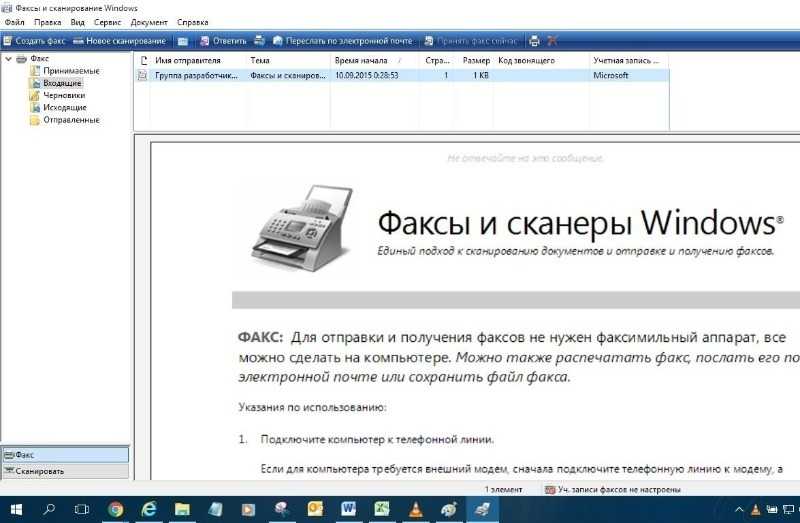The width and height of the screenshot is (800, 523).
Task: Select the Черновики folder
Action: click(64, 96)
